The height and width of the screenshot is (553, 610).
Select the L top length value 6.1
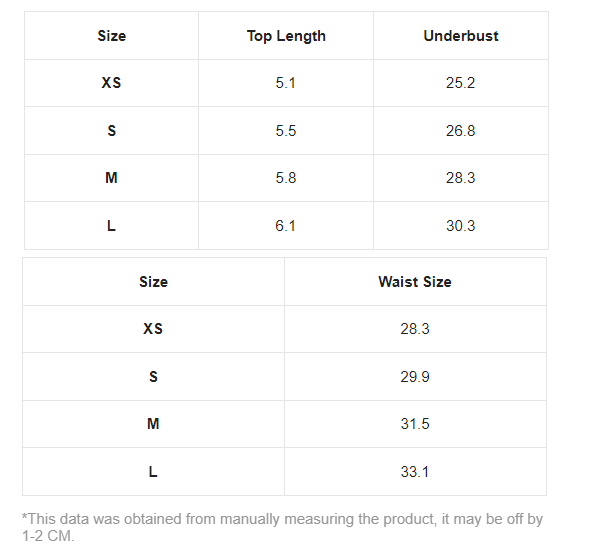(286, 226)
